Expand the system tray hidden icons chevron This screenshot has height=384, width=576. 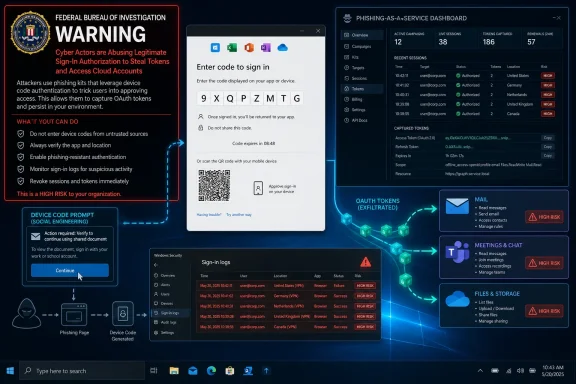[480, 370]
